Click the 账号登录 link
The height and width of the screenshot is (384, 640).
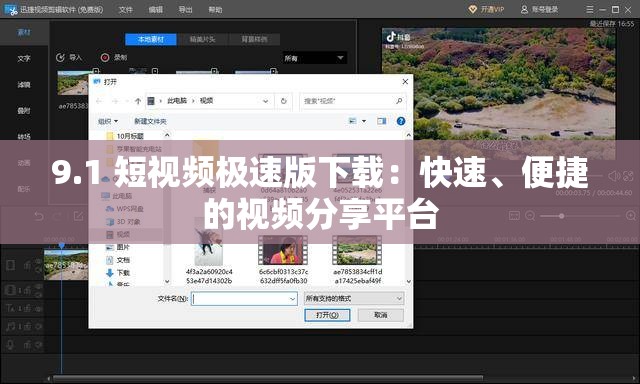click(x=539, y=9)
